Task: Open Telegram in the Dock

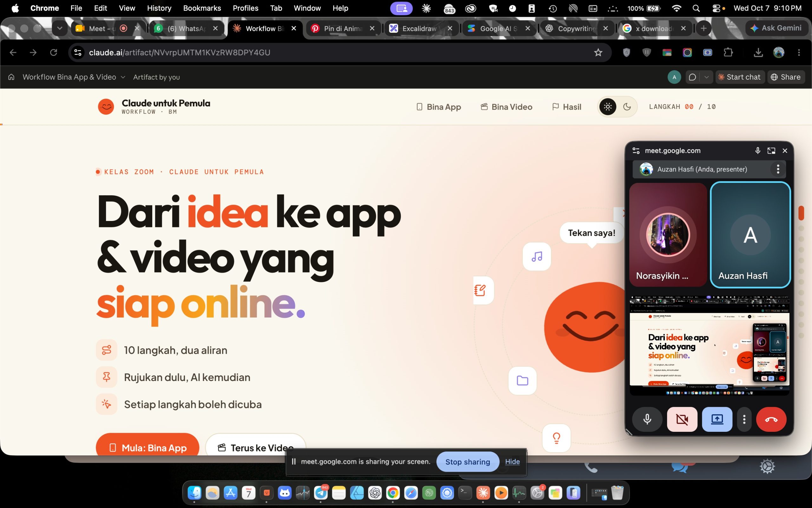Action: pos(321,493)
